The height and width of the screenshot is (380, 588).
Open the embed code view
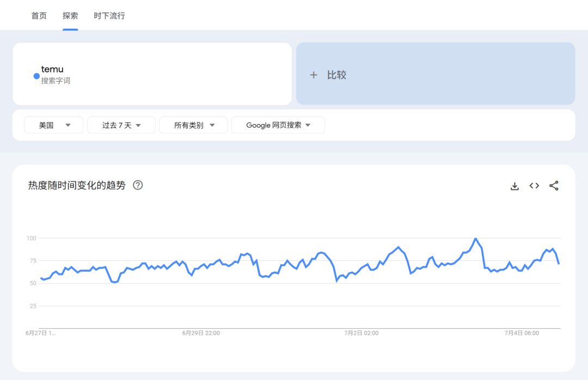click(534, 186)
